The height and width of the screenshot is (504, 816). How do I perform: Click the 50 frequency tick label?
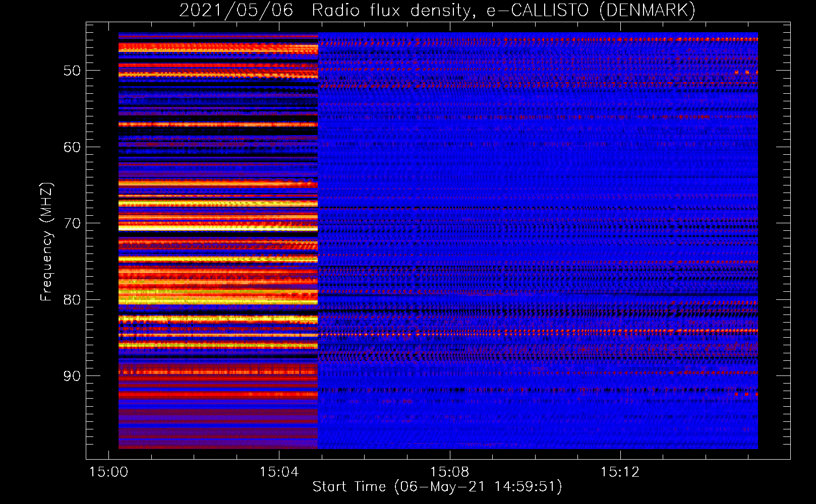point(72,71)
